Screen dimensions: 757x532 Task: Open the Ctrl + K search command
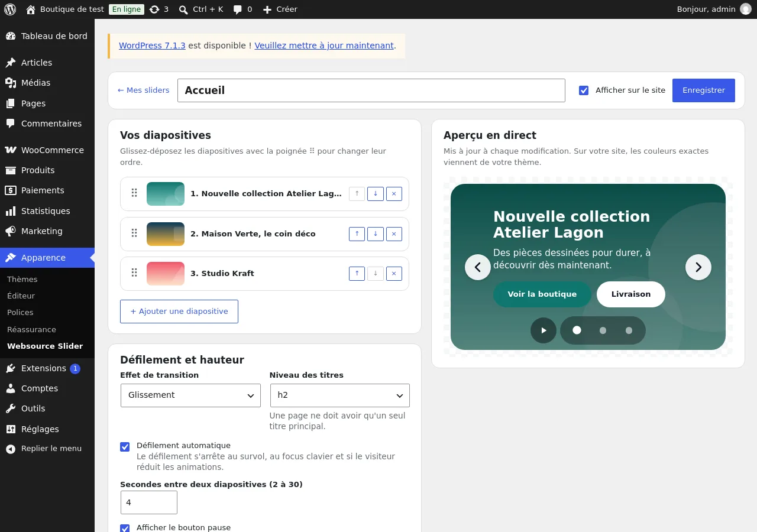[201, 9]
